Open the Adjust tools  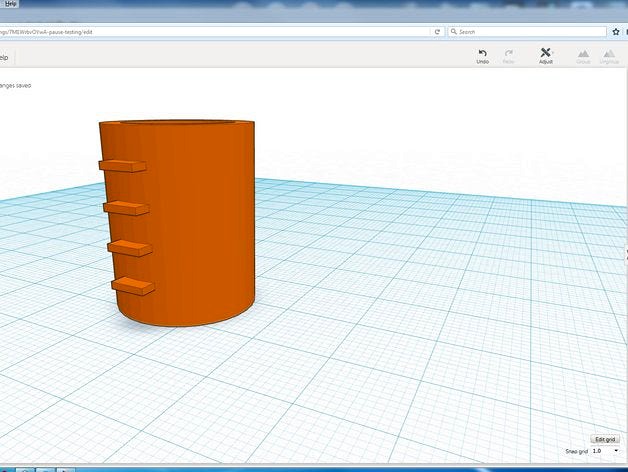(545, 56)
